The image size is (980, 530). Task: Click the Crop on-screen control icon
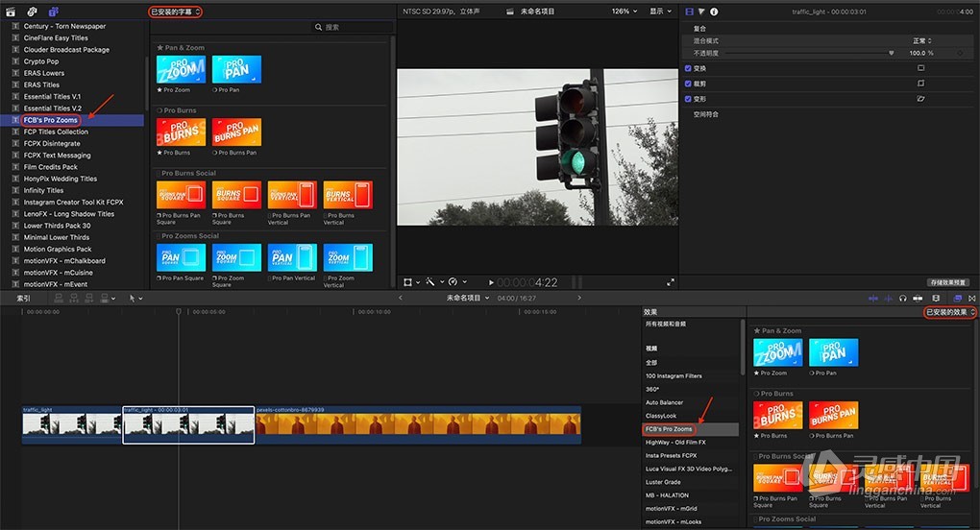click(920, 83)
